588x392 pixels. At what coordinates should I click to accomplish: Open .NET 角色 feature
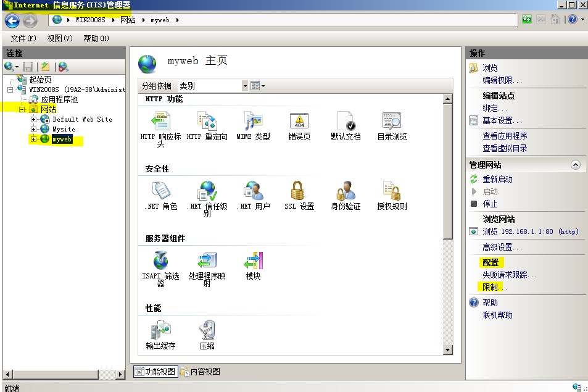coord(160,196)
